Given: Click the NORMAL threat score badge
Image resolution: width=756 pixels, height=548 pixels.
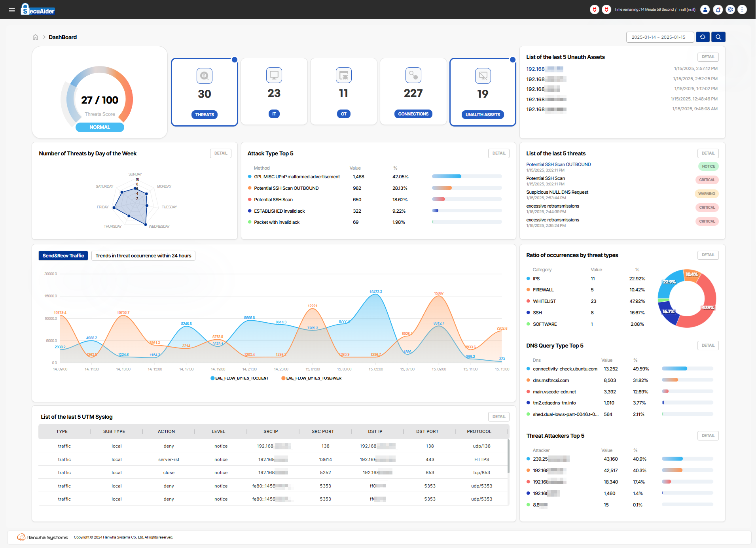Looking at the screenshot, I should (100, 127).
